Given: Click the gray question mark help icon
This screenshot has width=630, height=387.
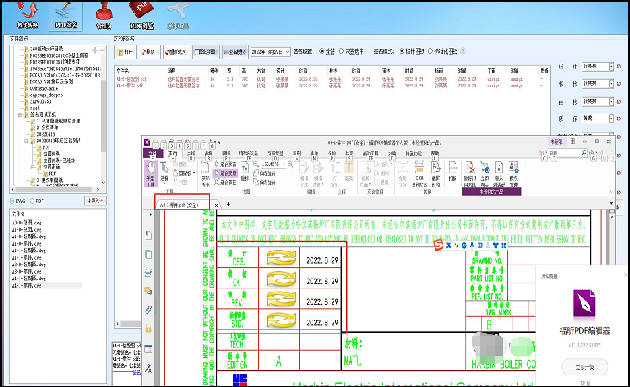Looking at the screenshot, I should [463, 51].
